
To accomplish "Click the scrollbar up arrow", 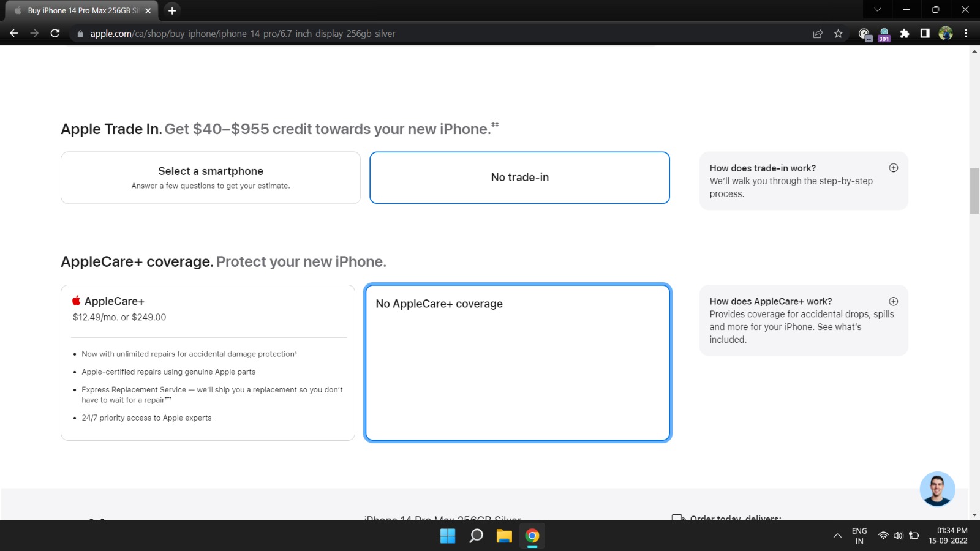I will point(974,51).
